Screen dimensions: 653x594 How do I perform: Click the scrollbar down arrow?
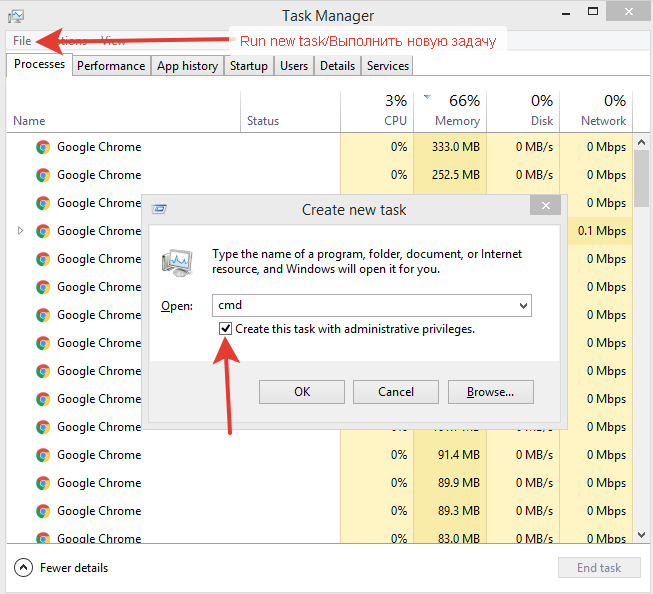tap(641, 534)
